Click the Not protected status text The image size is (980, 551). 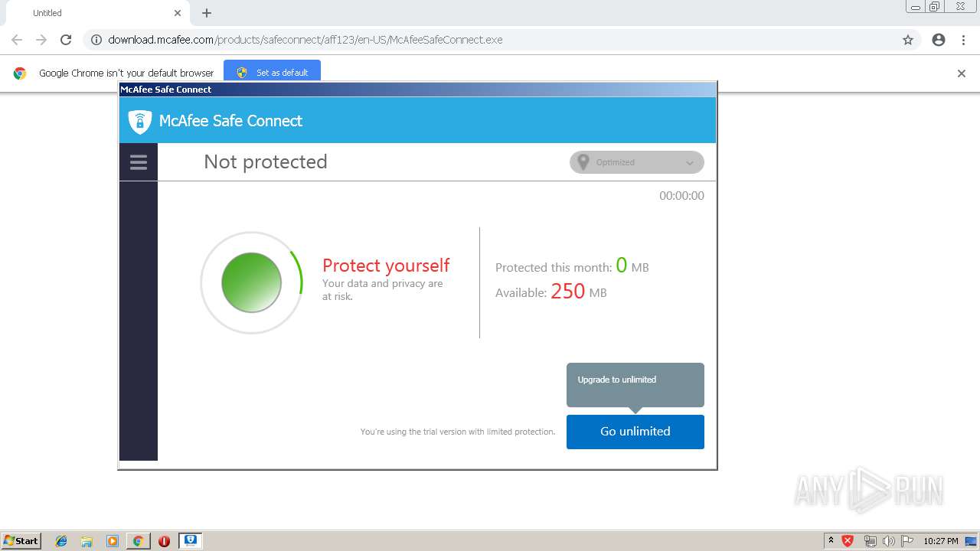point(266,161)
